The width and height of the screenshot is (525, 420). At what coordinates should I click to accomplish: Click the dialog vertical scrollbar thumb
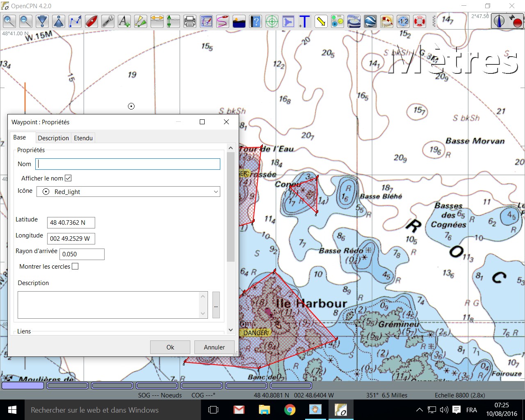coord(231,207)
